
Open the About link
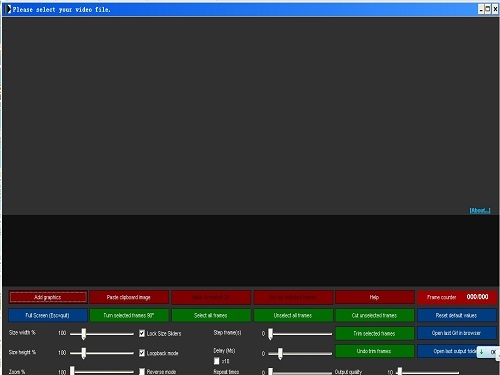(x=480, y=210)
